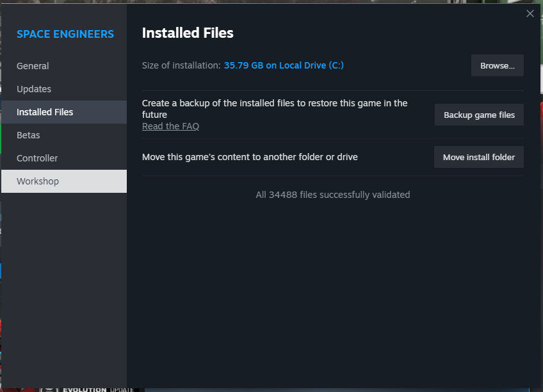Select the Installed Files tab
This screenshot has width=543, height=392.
[x=45, y=112]
